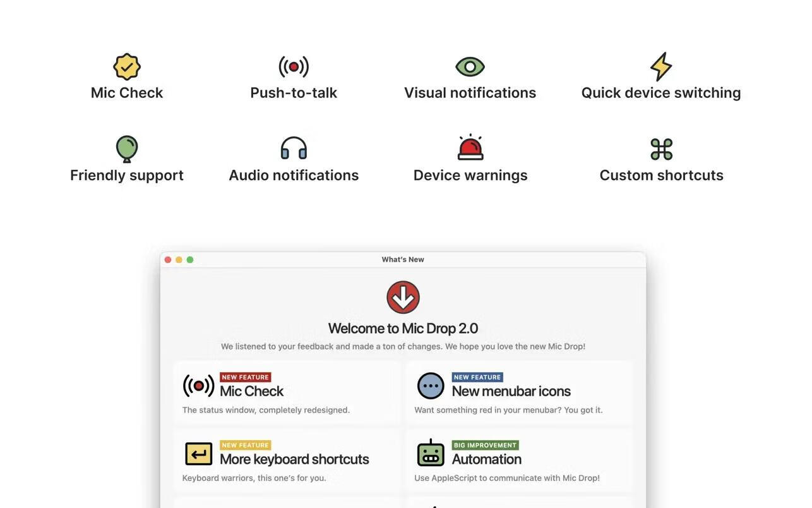Click the 'Mic Check' label under the badge icon

(x=127, y=93)
